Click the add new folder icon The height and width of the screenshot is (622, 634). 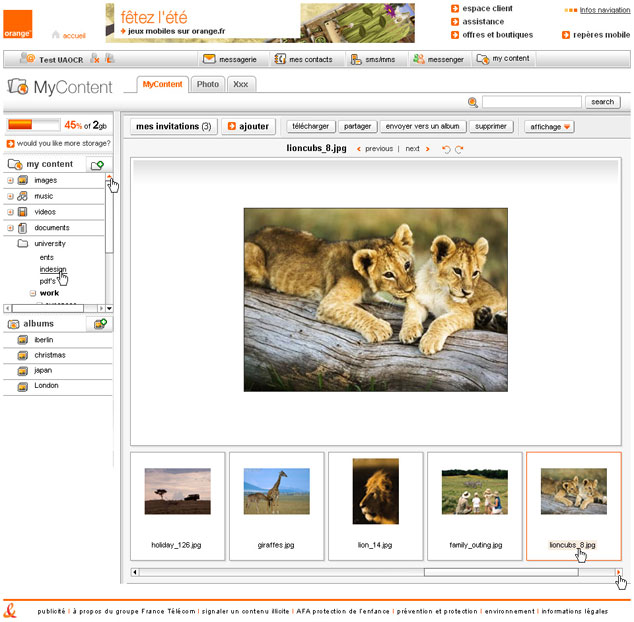(97, 165)
